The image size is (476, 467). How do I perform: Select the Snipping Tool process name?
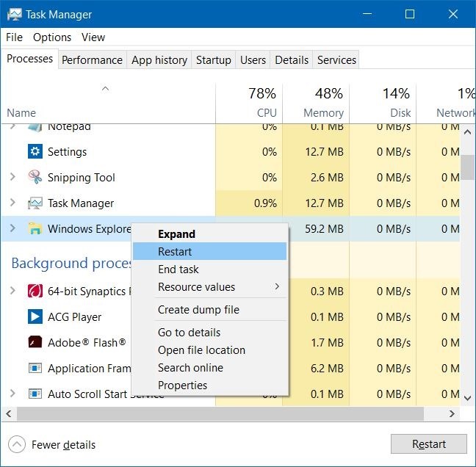[82, 178]
